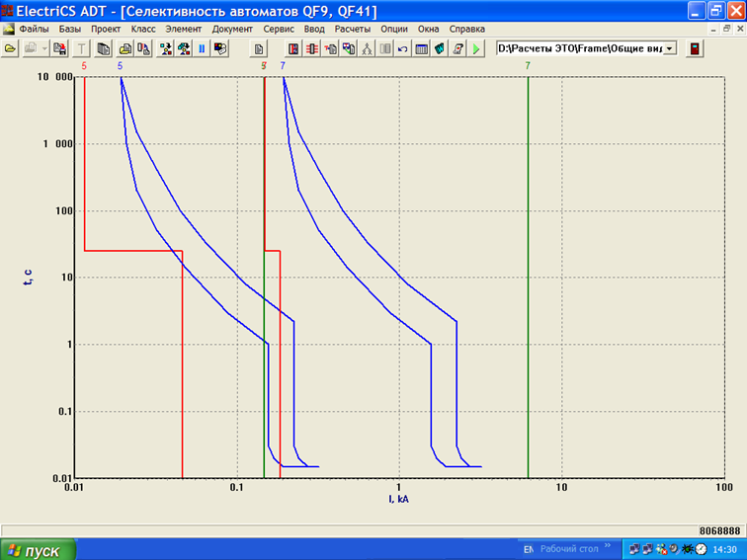Restore the inner document window

click(x=727, y=29)
